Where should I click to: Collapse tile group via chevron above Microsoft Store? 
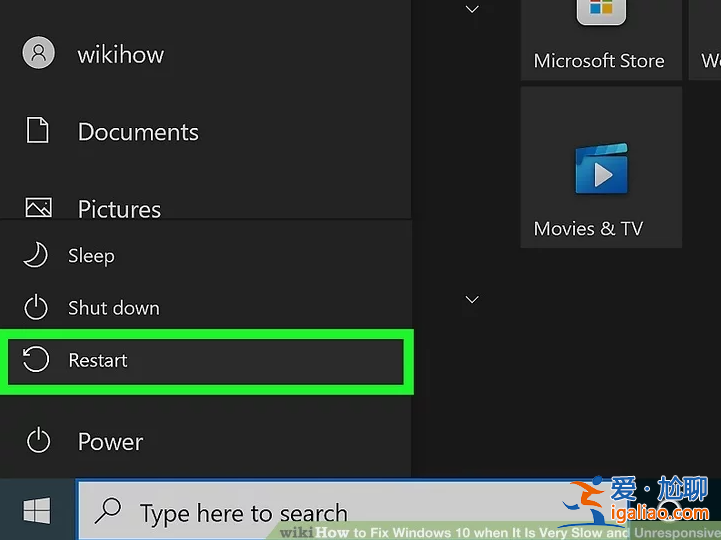[472, 9]
